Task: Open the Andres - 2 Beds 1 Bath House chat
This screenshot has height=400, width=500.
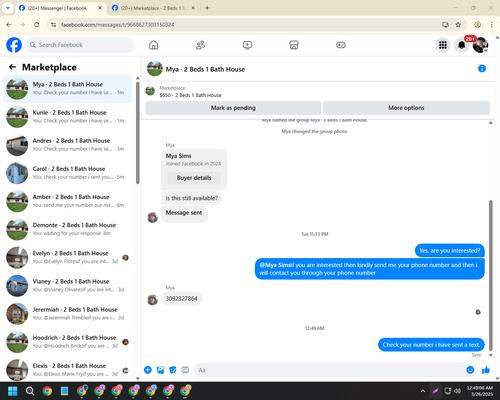Action: point(68,145)
